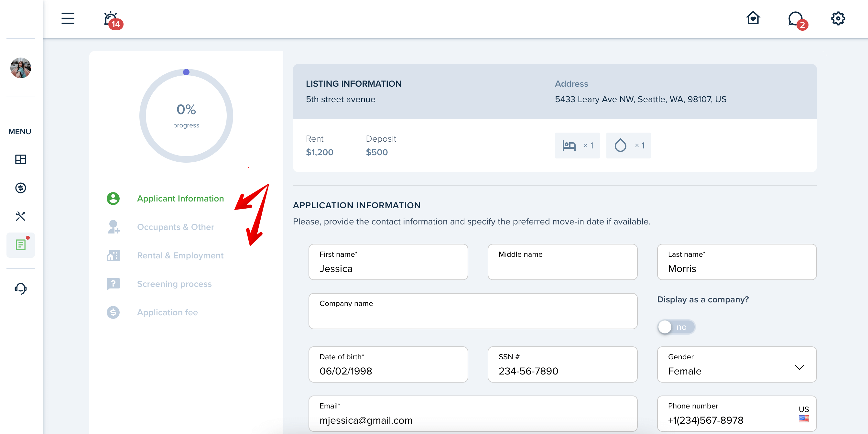The width and height of the screenshot is (868, 434).
Task: Go to Application fee step
Action: click(x=168, y=312)
